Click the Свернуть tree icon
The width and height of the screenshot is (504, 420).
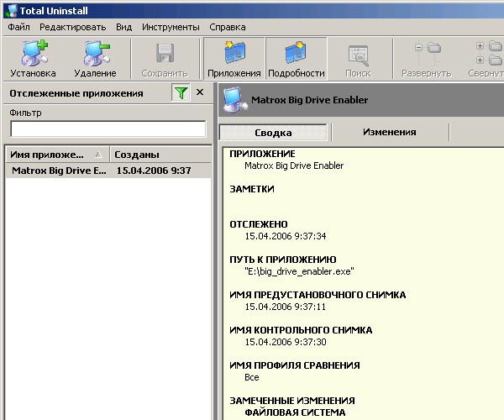490,54
